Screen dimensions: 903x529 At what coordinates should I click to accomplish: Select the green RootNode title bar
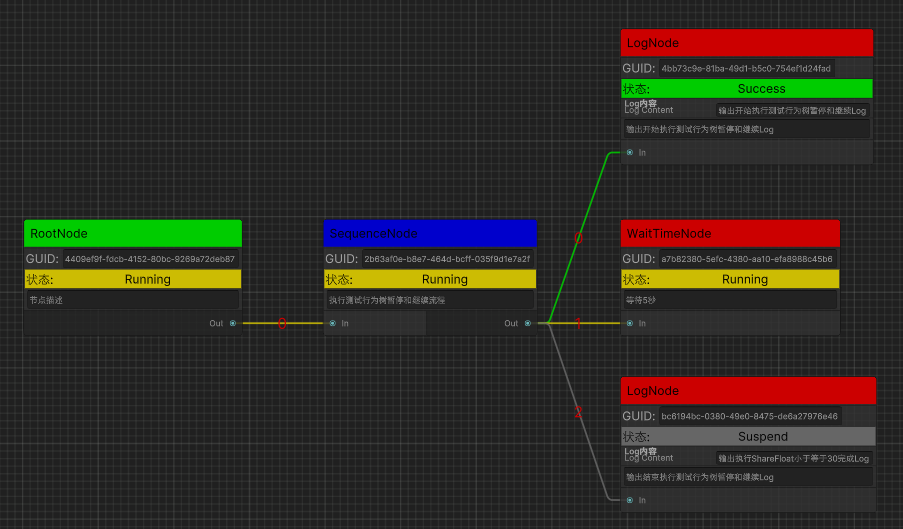click(133, 233)
